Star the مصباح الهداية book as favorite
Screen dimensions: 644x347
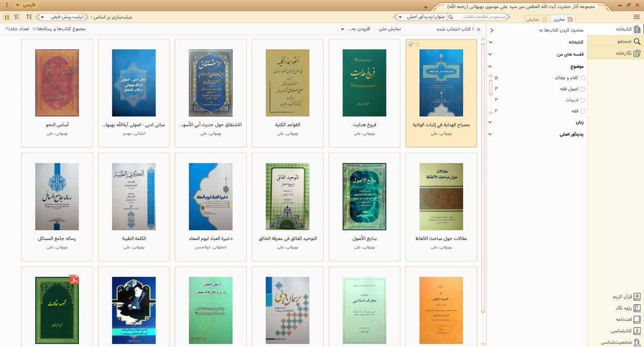click(x=417, y=44)
